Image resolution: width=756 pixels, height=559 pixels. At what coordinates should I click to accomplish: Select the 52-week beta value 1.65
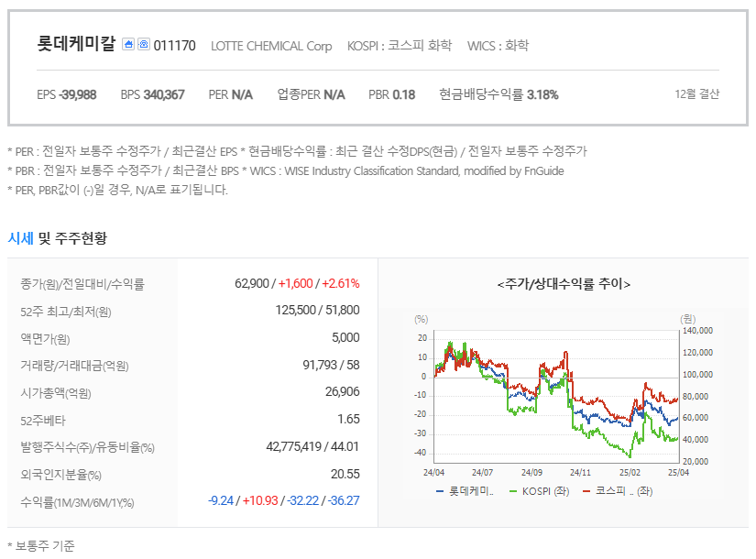tap(348, 419)
